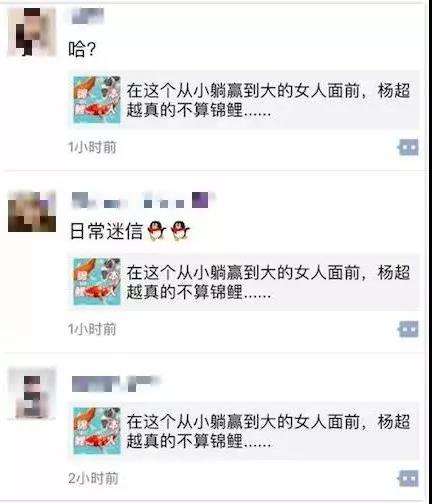Screen dimensions: 432x504
Task: Open comment button on second post
Action: pyautogui.click(x=409, y=329)
